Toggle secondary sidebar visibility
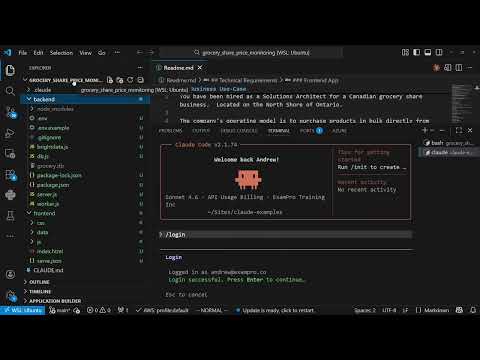Image resolution: width=480 pixels, height=360 pixels. 439,52
